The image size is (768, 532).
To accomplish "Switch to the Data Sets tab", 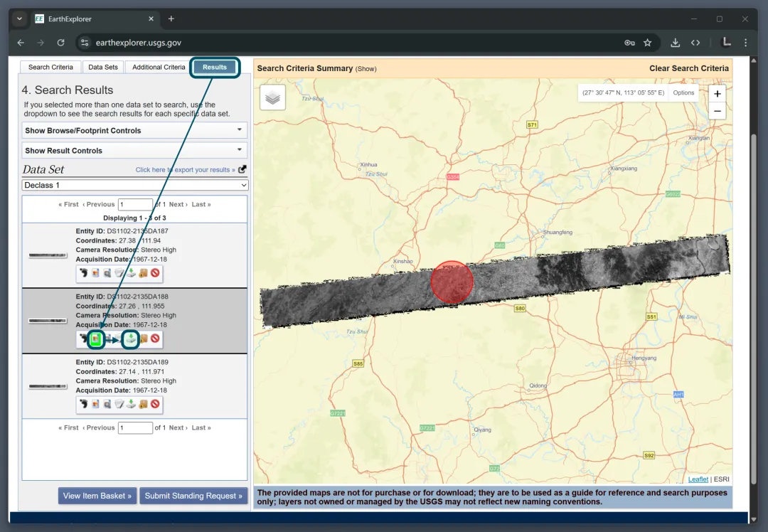I will click(x=103, y=67).
